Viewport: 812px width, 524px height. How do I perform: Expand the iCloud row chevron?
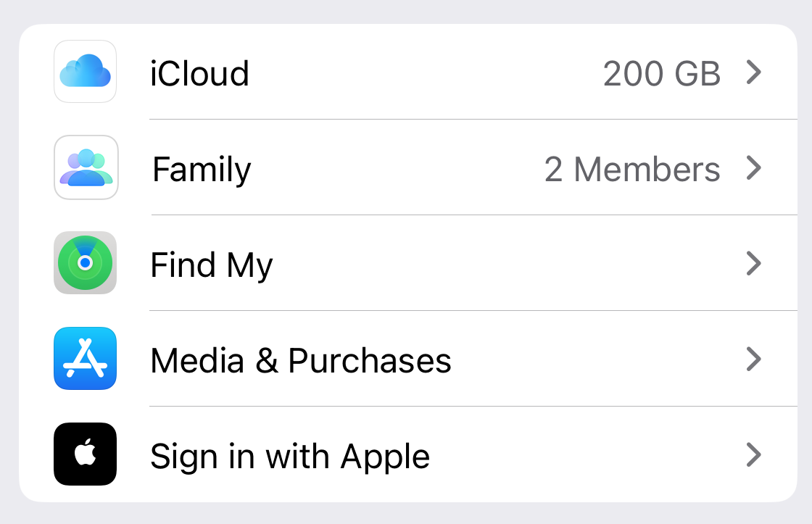tap(755, 72)
